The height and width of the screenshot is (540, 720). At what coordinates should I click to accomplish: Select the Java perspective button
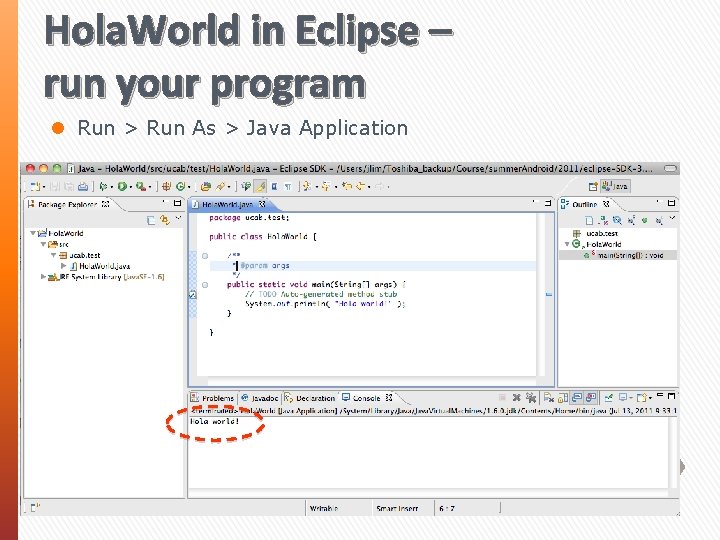click(x=615, y=186)
